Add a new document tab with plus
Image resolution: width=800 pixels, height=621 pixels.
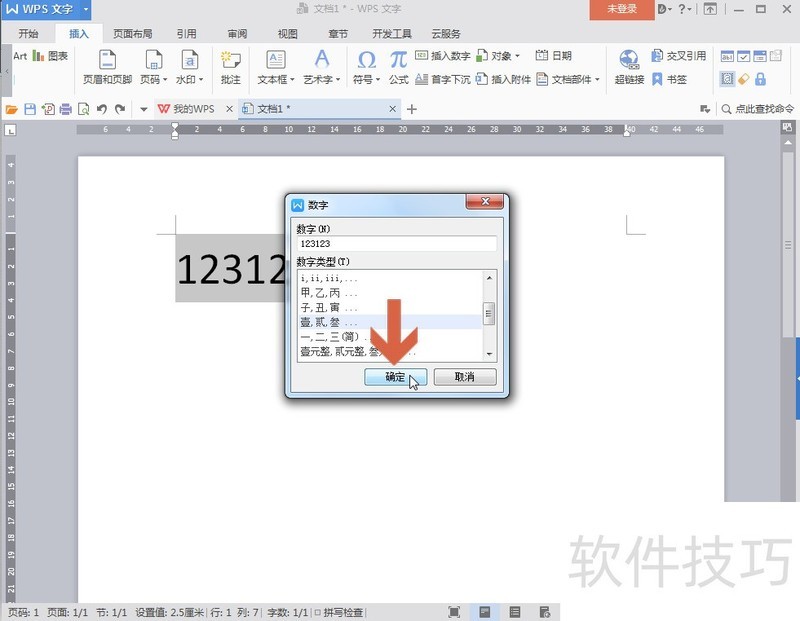412,109
